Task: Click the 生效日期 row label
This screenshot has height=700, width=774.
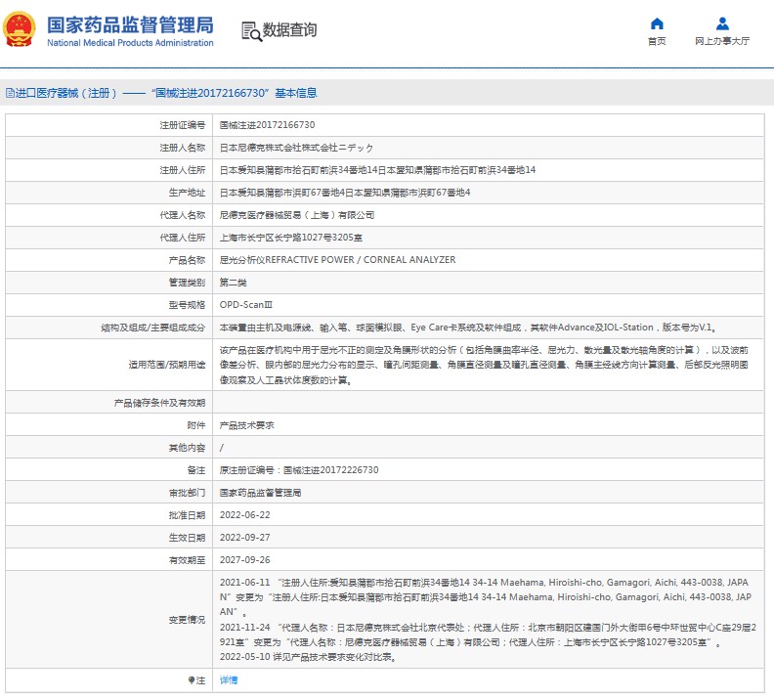Action: pos(187,538)
